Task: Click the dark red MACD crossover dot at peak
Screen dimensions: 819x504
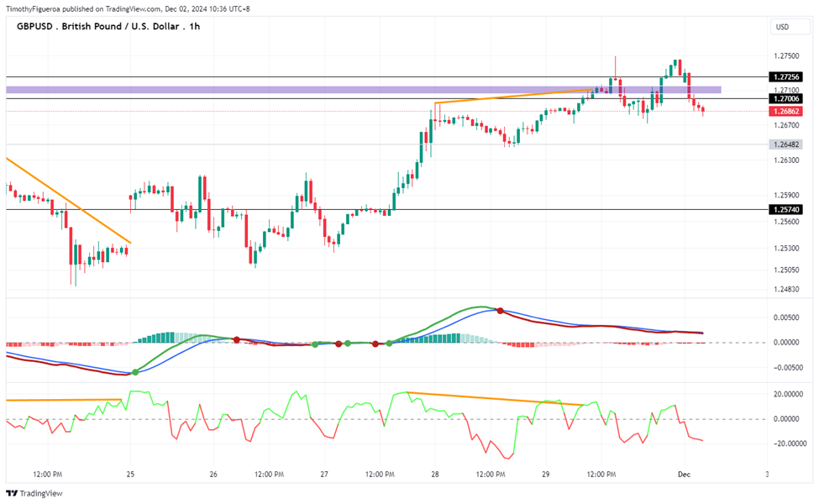Action: tap(500, 311)
